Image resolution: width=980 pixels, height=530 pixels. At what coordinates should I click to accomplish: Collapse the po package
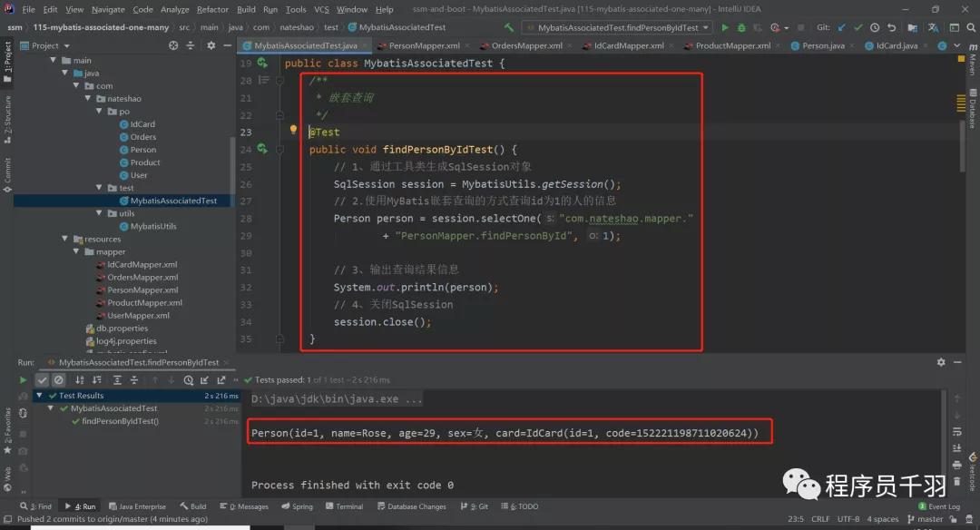99,112
